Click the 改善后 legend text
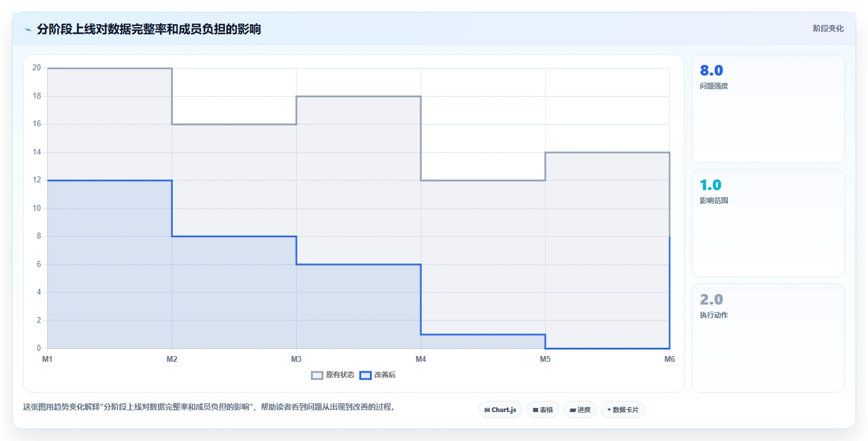868x441 pixels. [x=385, y=375]
